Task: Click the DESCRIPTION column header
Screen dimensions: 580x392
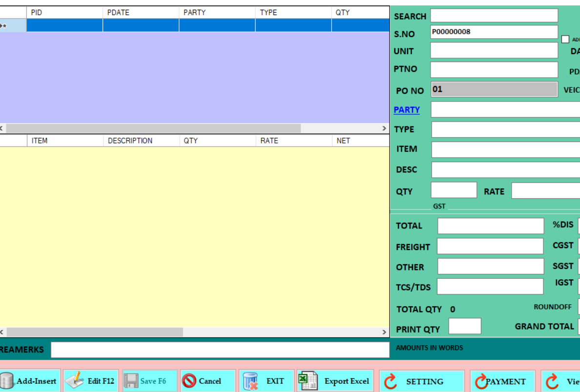Action: 141,141
